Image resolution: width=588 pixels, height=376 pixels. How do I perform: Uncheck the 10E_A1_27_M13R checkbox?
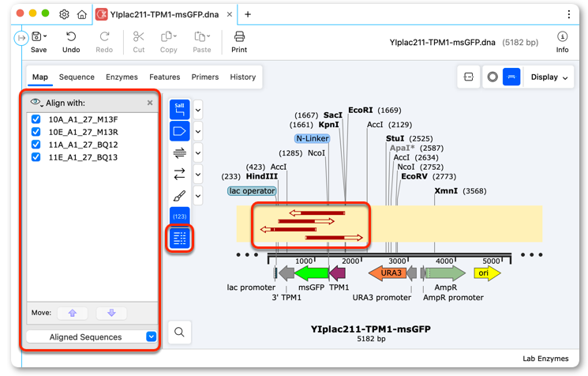point(36,132)
